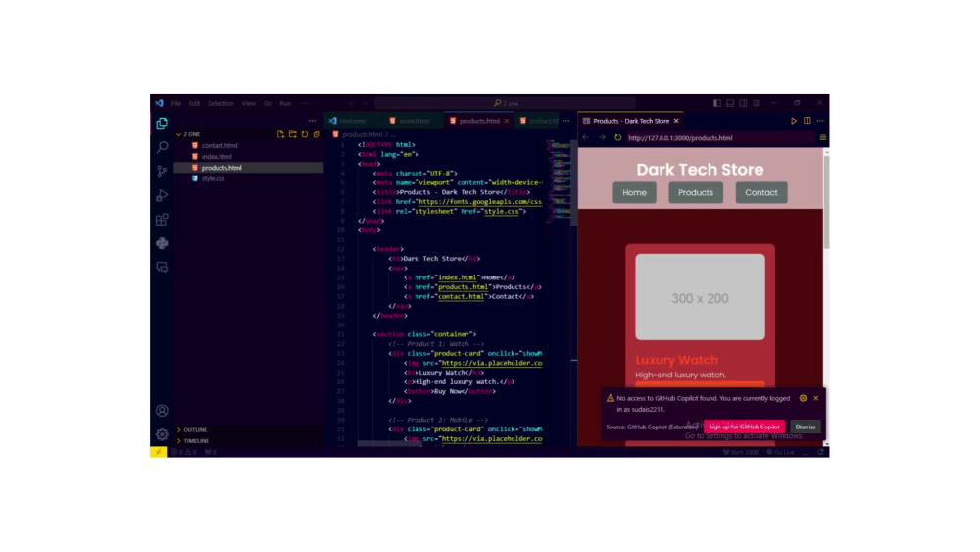Close the Products - Dark Tech Store preview tab
Image resolution: width=980 pixels, height=552 pixels.
coord(676,121)
